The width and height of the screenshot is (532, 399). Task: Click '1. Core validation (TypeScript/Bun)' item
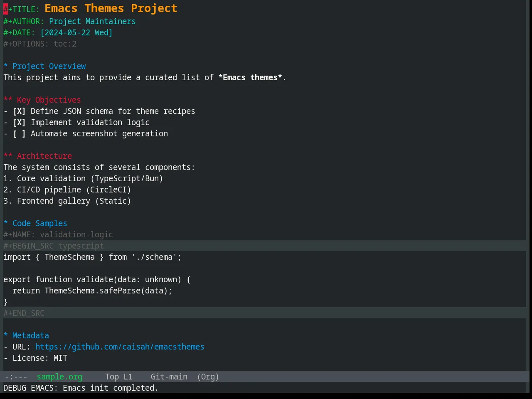(x=83, y=178)
